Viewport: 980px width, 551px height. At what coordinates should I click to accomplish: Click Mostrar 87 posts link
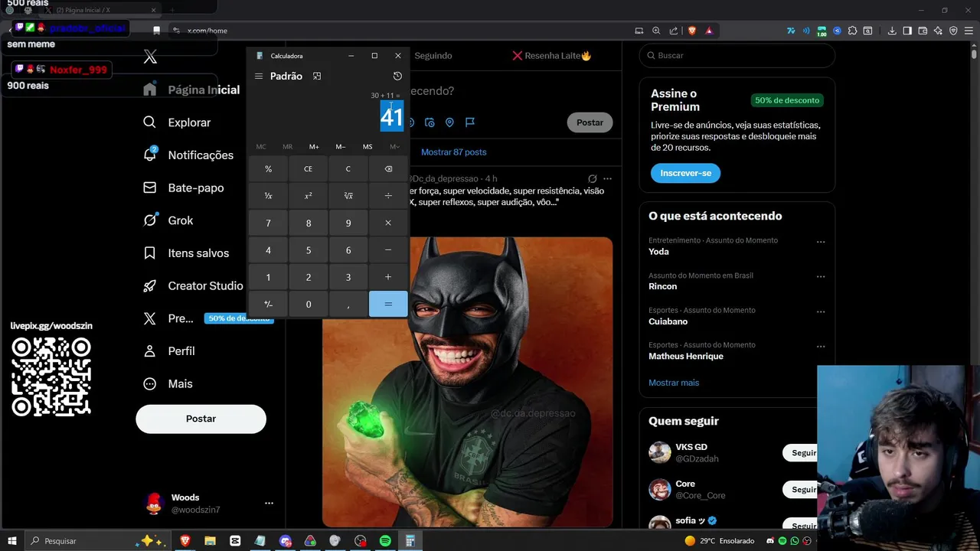pyautogui.click(x=454, y=152)
